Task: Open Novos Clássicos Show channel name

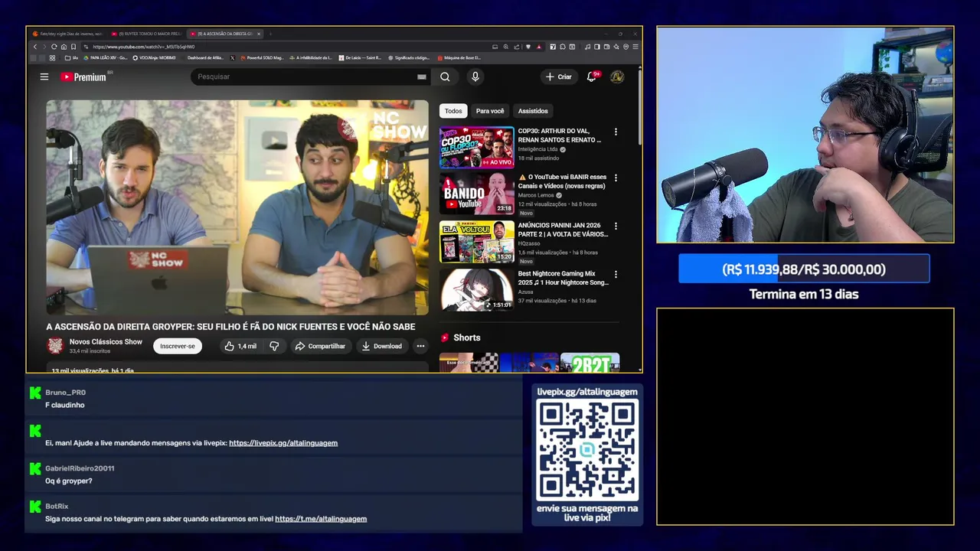Action: [106, 342]
